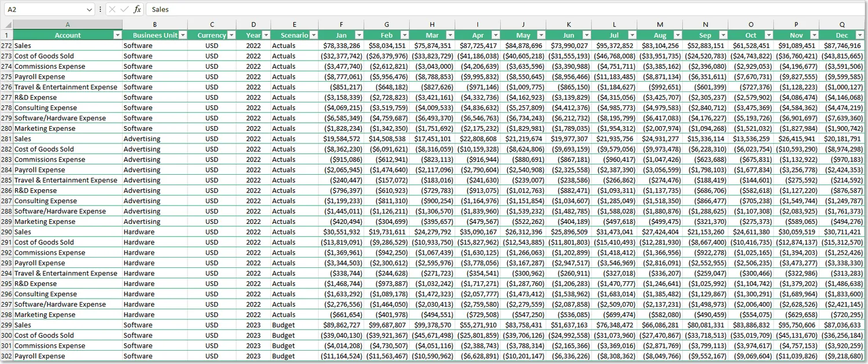The width and height of the screenshot is (868, 364).
Task: Open the Account column filter dropdown
Action: pyautogui.click(x=117, y=35)
